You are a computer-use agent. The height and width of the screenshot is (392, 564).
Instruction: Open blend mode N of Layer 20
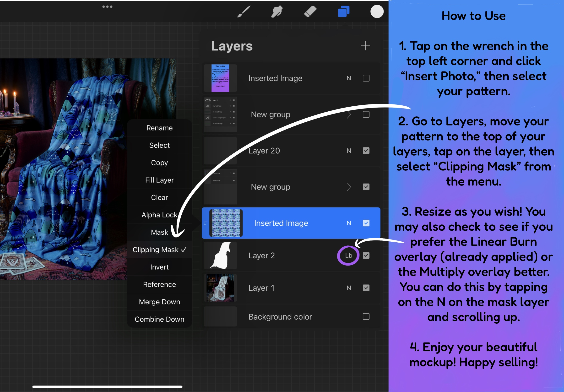pos(349,151)
